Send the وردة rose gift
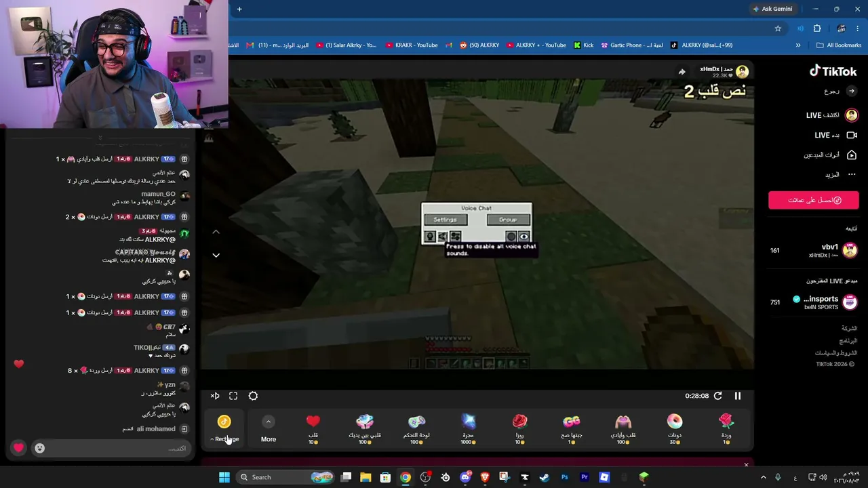Image resolution: width=868 pixels, height=488 pixels. coord(726,429)
